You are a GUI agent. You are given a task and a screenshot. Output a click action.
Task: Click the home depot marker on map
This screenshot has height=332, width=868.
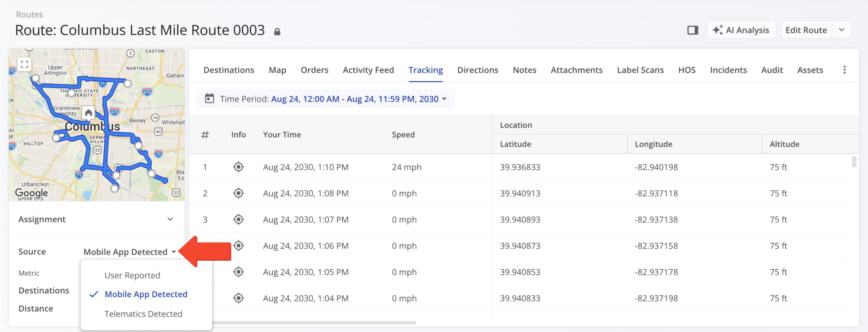pyautogui.click(x=89, y=113)
